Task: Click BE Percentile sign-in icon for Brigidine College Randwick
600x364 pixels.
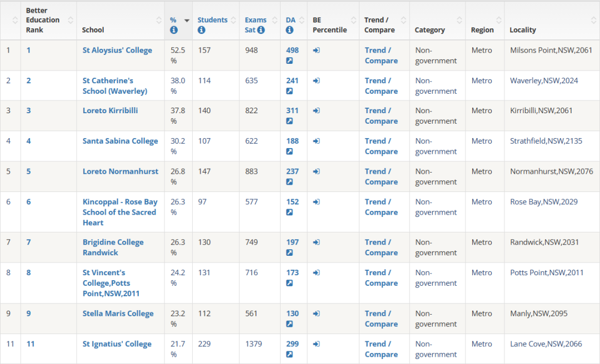Action: pos(316,242)
